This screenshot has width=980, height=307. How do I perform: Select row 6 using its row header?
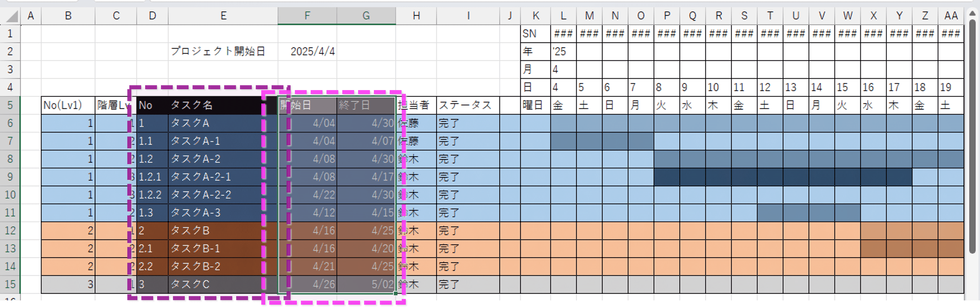[x=10, y=123]
